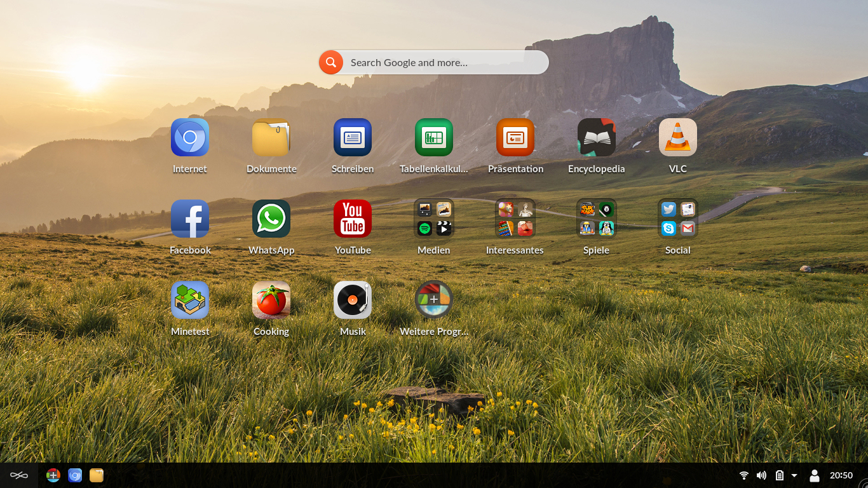Open the Dokumente folder on the desktop
This screenshot has height=488, width=868.
click(271, 137)
